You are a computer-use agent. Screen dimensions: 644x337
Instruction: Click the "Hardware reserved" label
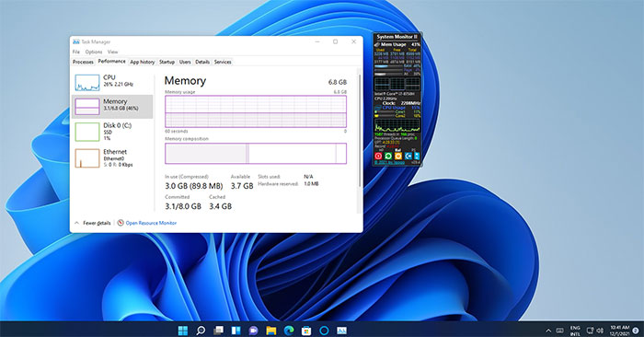(x=278, y=184)
